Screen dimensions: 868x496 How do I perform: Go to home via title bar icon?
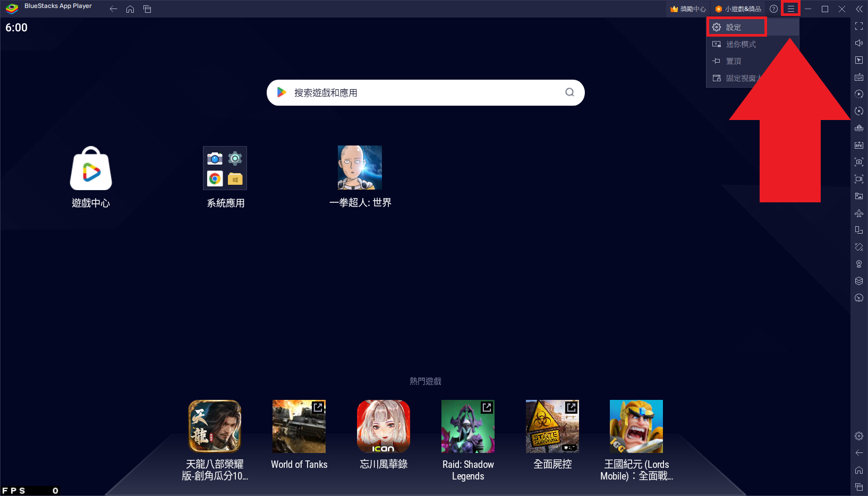130,9
